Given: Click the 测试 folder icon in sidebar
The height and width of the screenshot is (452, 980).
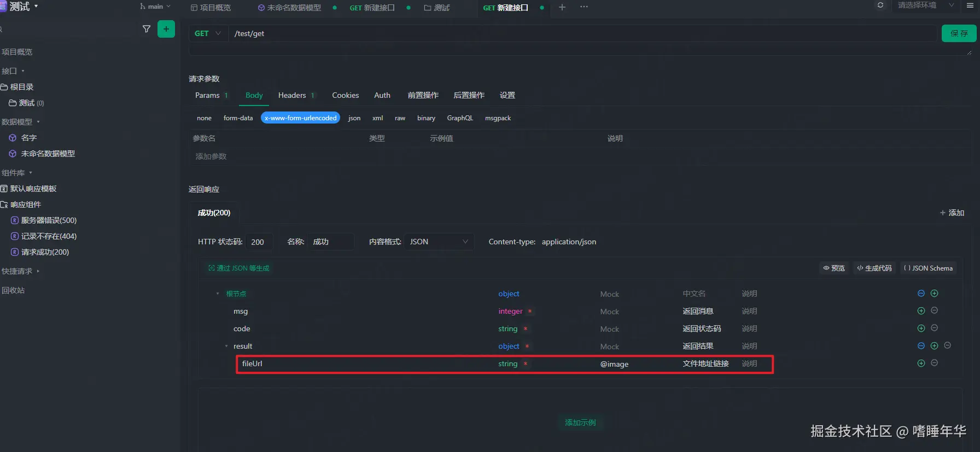Looking at the screenshot, I should (x=13, y=103).
